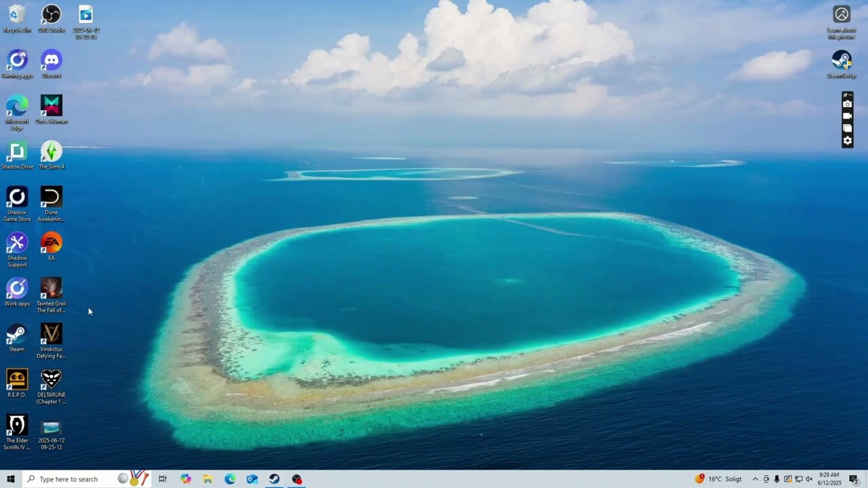
Task: Select the DELTARUNE Chapter 1 shortcut
Action: pos(52,386)
